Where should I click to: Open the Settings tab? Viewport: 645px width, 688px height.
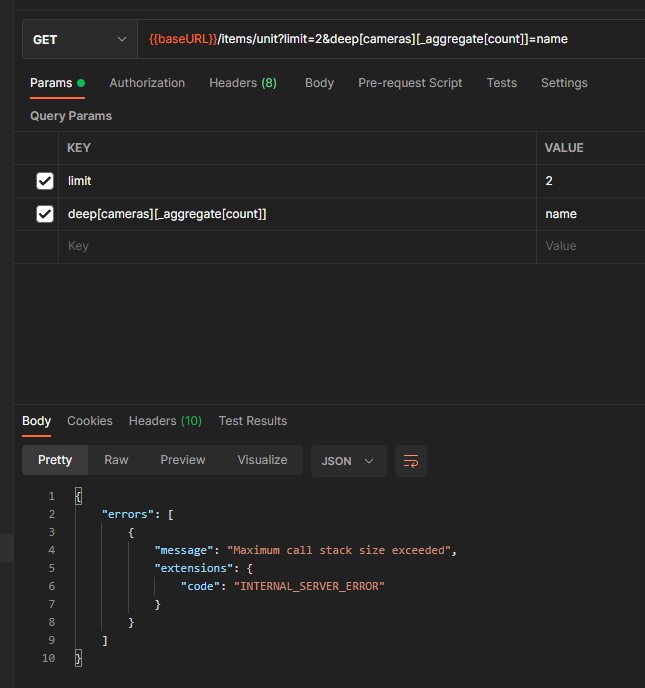click(564, 83)
